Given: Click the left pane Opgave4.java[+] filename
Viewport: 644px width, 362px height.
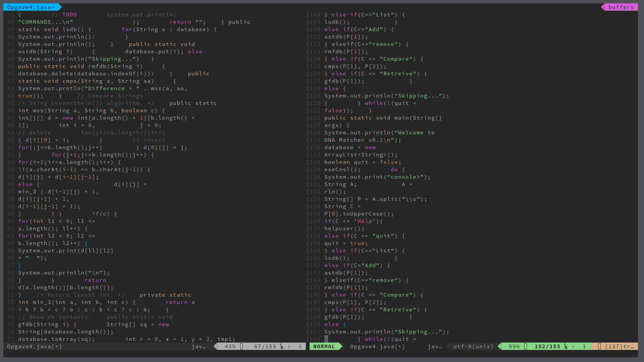Looking at the screenshot, I should coord(34,347).
